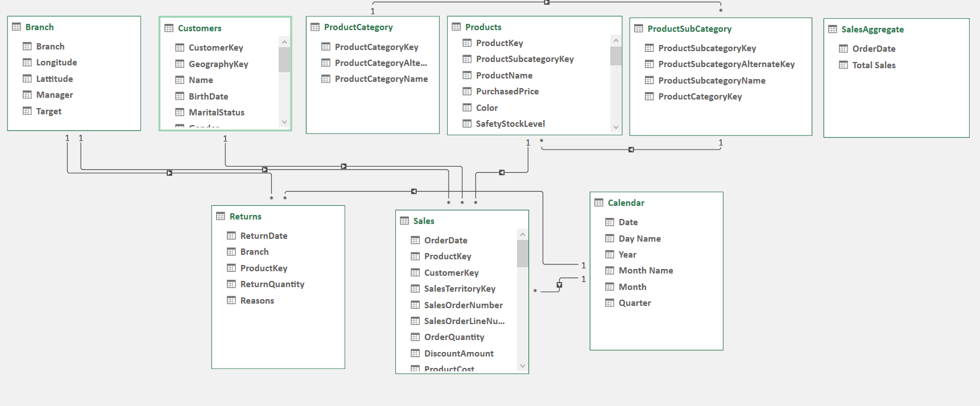The width and height of the screenshot is (980, 406).
Task: Click the SalesAggregate table header icon
Action: pyautogui.click(x=832, y=29)
